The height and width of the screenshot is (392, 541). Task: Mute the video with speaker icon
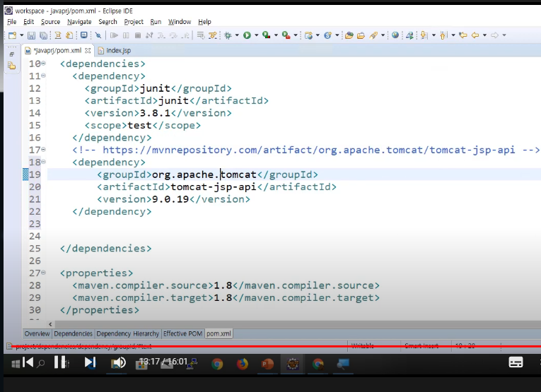[118, 363]
